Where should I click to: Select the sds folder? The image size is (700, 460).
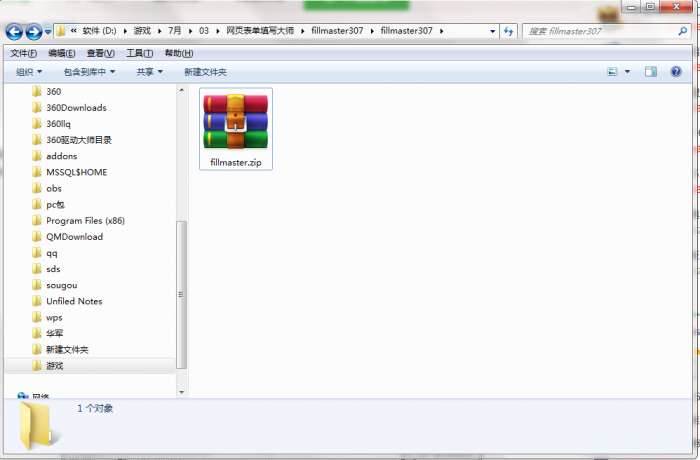pos(53,269)
